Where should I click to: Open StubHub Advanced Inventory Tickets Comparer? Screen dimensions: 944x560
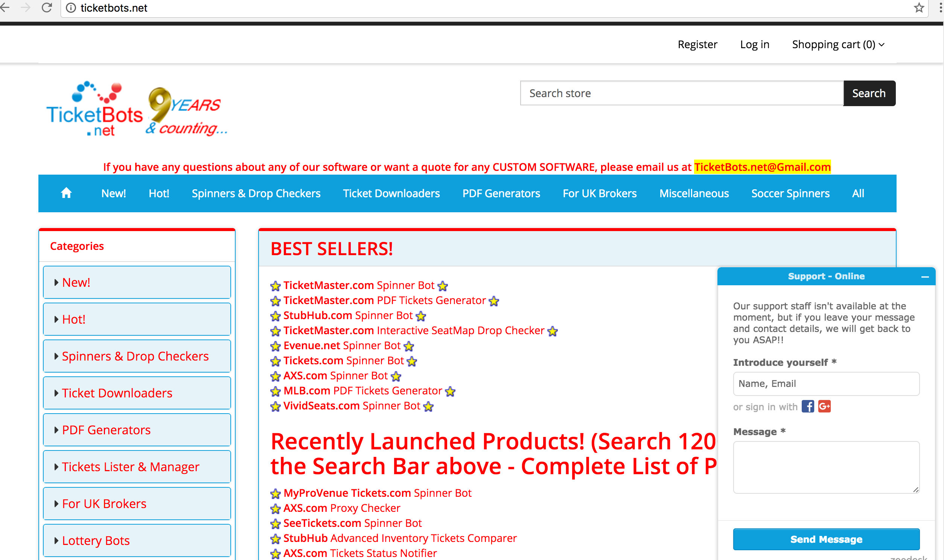pyautogui.click(x=400, y=538)
